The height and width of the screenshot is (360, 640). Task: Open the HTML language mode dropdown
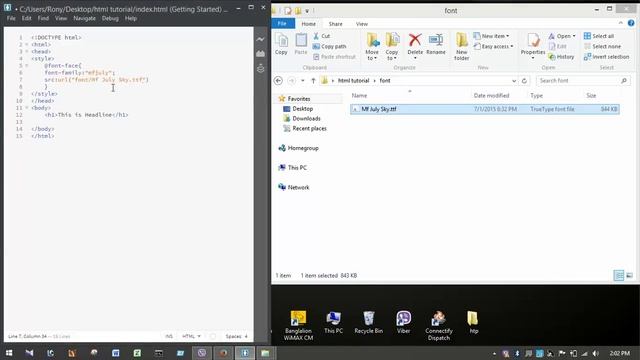pyautogui.click(x=191, y=336)
